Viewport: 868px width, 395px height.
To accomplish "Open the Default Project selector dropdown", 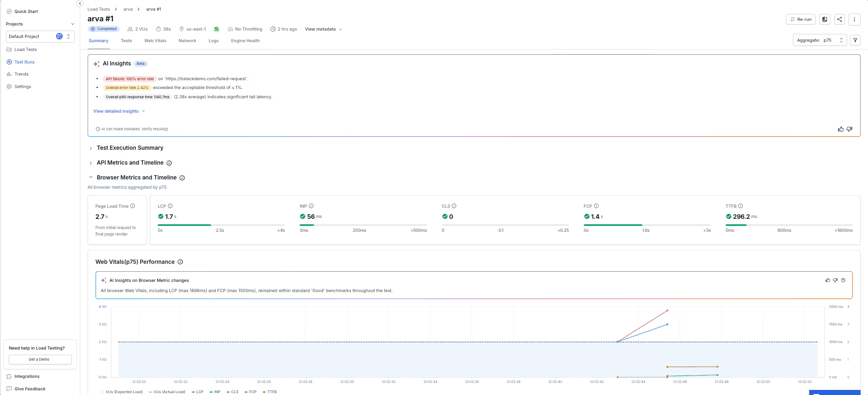I will (x=40, y=37).
